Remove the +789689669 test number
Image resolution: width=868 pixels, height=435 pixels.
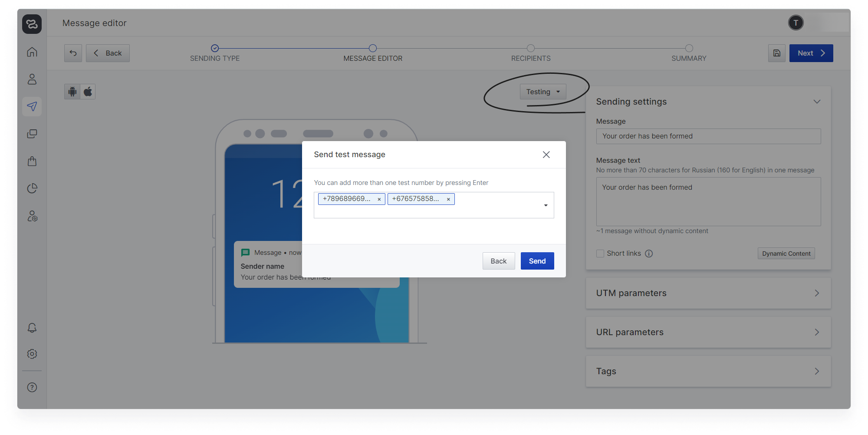(x=379, y=199)
